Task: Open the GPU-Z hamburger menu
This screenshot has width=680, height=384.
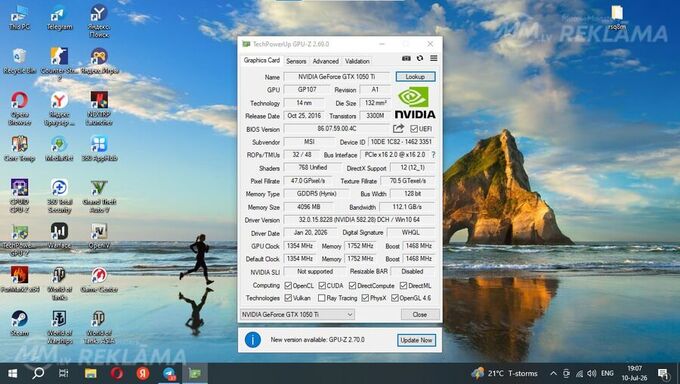Action: (434, 58)
